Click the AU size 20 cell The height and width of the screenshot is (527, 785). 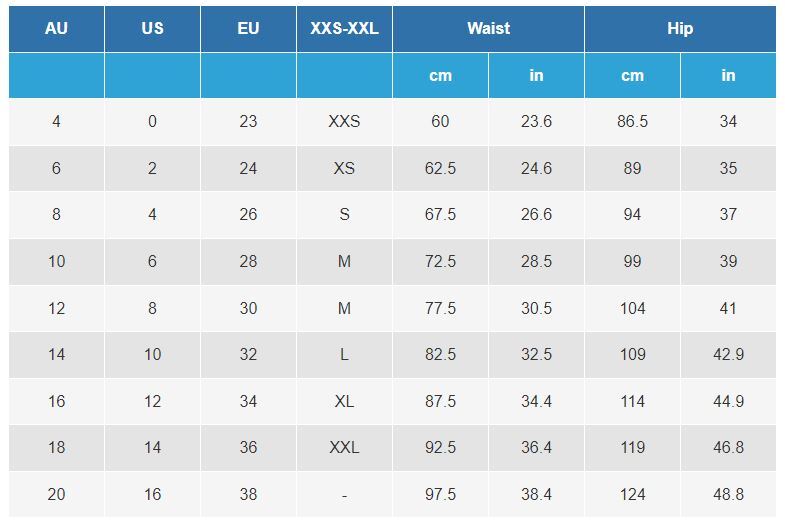(x=56, y=494)
